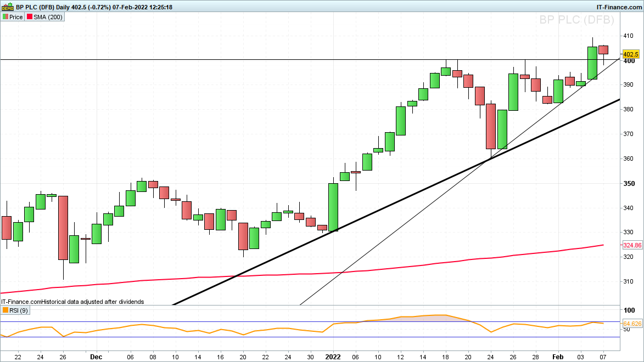This screenshot has width=644, height=362.
Task: Click the 100 RSI axis label
Action: click(x=629, y=310)
